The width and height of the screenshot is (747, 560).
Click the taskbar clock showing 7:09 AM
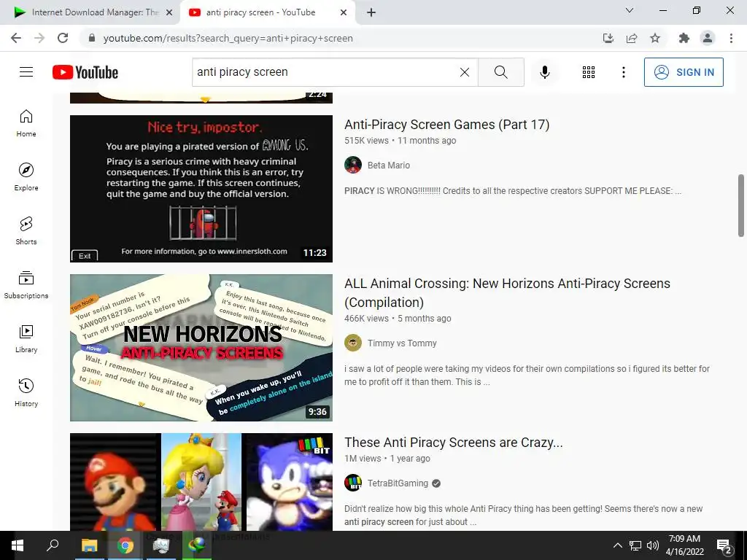click(684, 545)
